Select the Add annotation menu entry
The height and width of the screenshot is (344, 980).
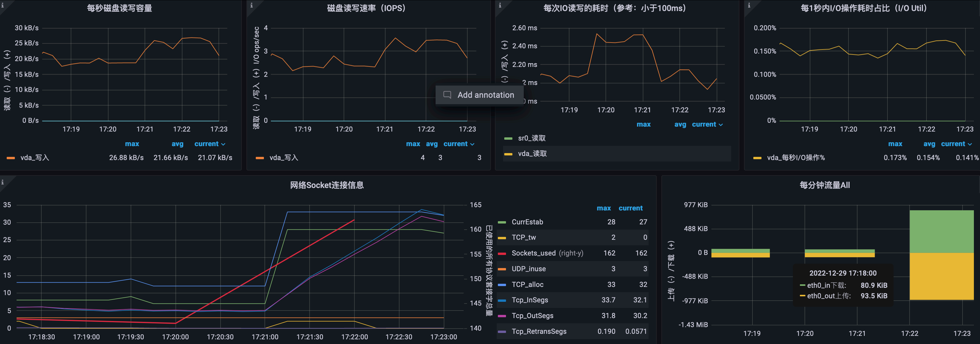[485, 95]
